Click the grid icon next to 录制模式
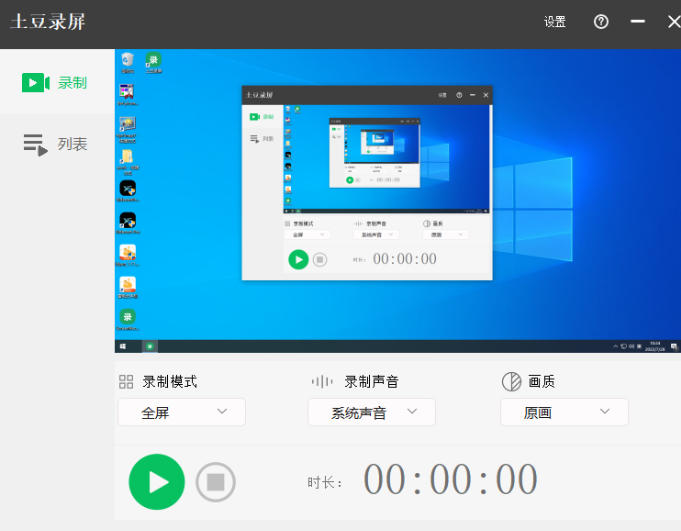The image size is (681, 531). tap(126, 381)
